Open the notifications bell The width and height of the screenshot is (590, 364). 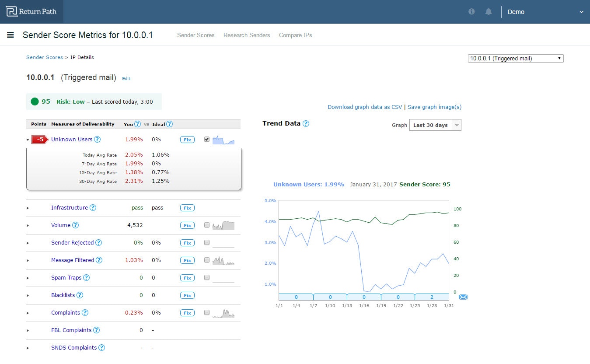point(489,12)
